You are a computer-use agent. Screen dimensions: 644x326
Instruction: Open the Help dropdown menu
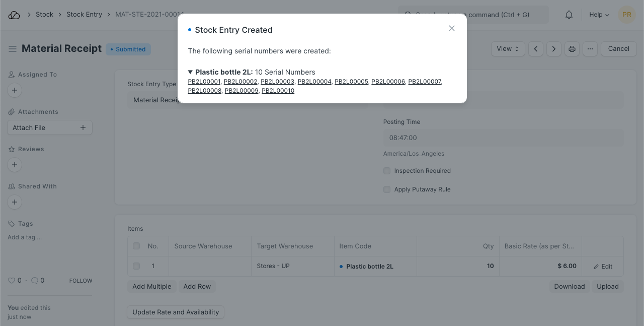pos(599,15)
